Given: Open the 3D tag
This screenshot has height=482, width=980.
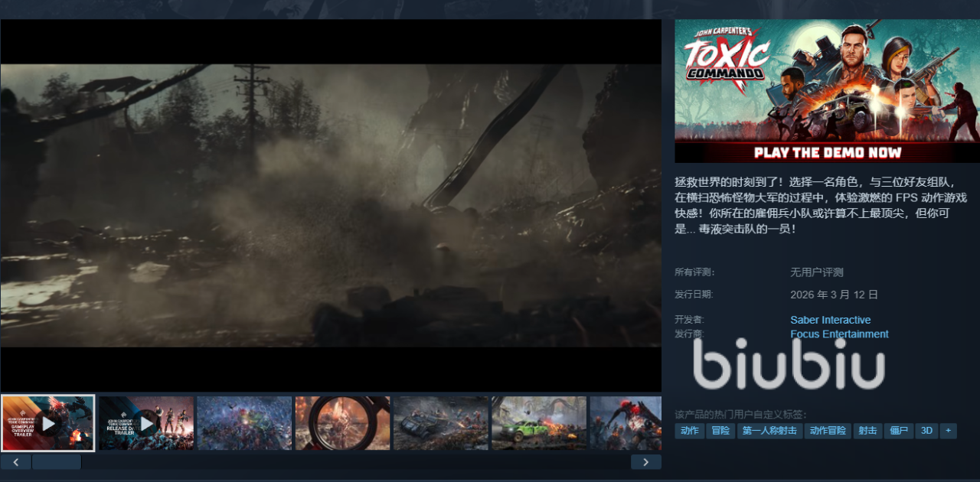Looking at the screenshot, I should [x=926, y=431].
